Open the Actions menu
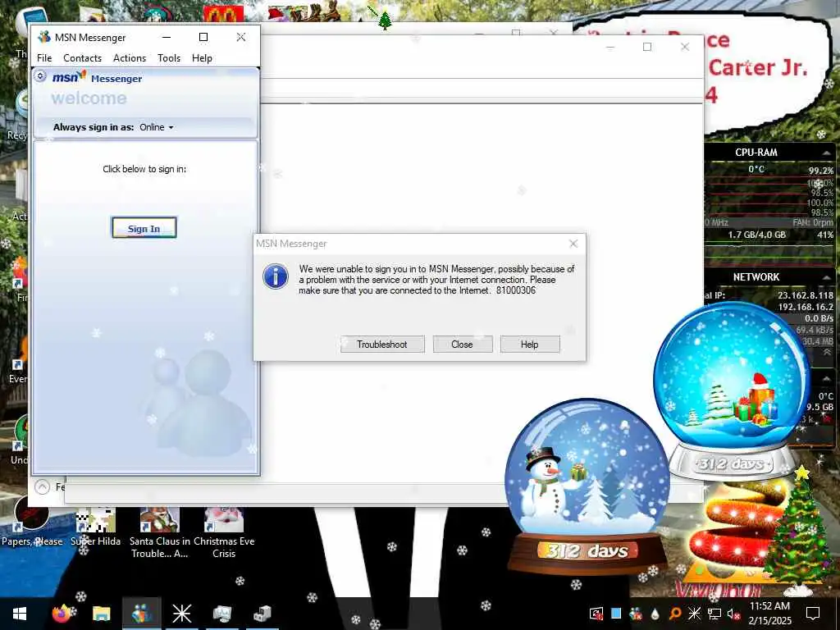The height and width of the screenshot is (630, 840). [130, 58]
